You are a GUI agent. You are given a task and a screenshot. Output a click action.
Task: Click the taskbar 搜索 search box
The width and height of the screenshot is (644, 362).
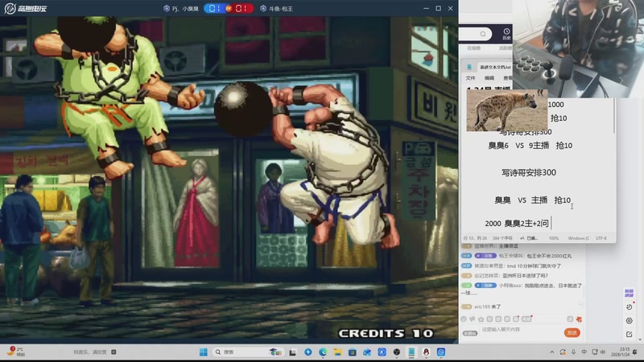click(249, 352)
